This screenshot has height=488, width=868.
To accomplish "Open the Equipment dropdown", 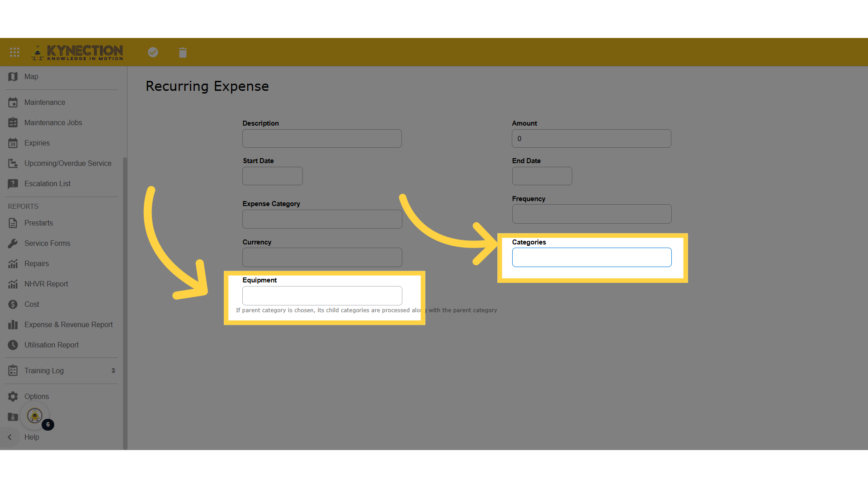I will 322,296.
